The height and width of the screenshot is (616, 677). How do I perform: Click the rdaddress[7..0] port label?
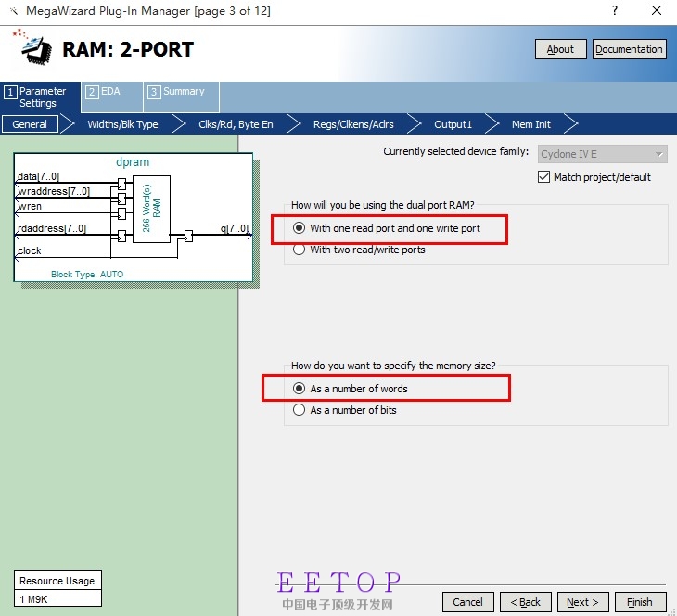(x=52, y=228)
